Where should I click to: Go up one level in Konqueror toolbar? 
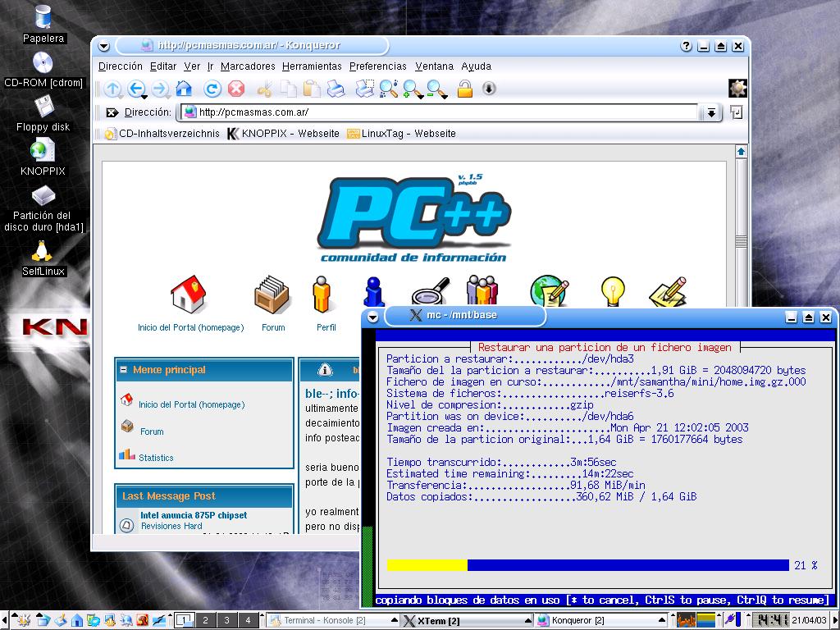112,89
